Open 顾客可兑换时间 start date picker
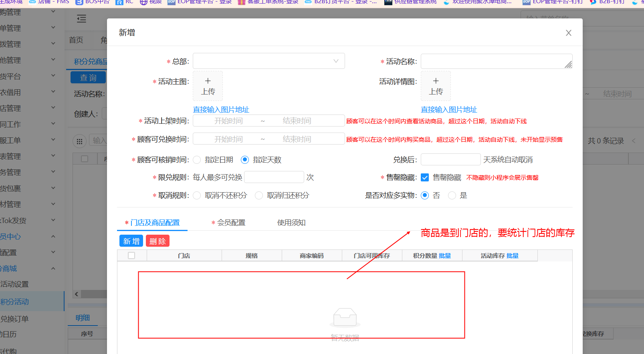 pos(228,139)
